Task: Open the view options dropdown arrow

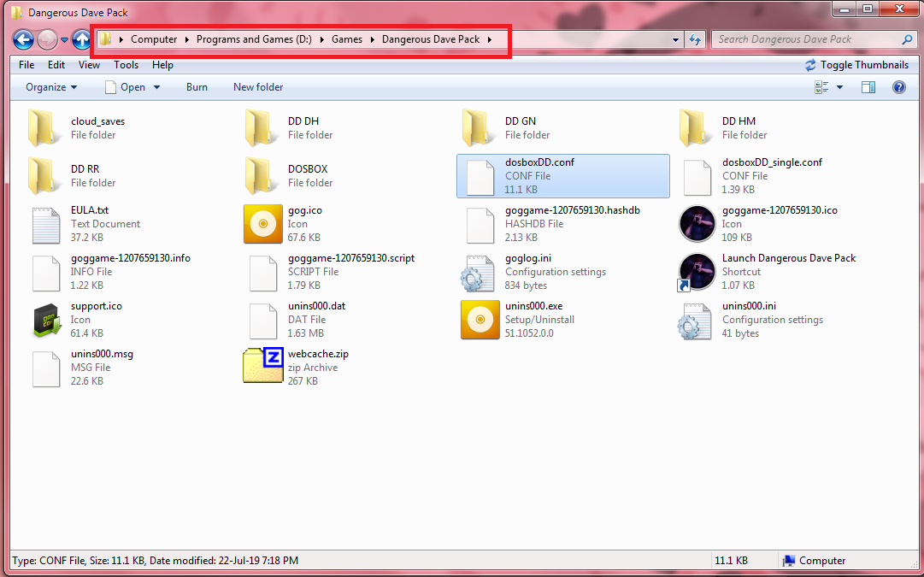Action: pos(839,87)
